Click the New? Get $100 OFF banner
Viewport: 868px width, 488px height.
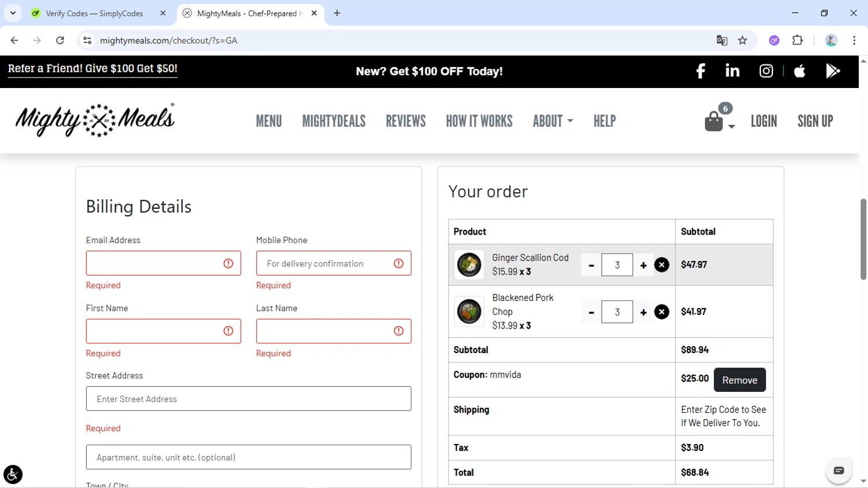point(429,71)
